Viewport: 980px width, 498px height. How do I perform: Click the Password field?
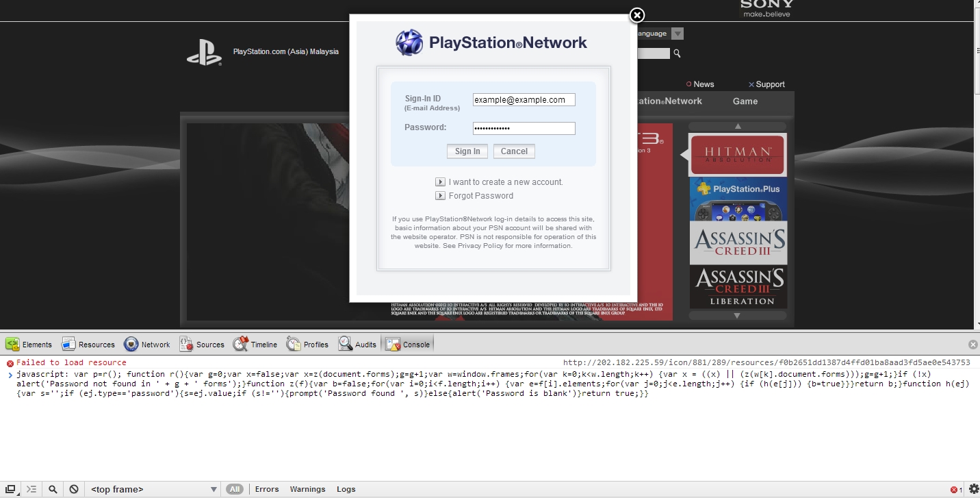524,128
